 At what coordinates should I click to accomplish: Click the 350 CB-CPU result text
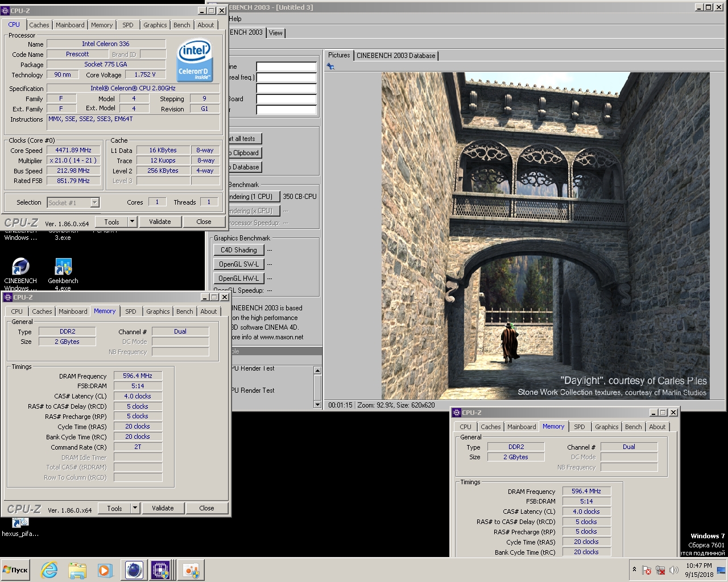[300, 197]
